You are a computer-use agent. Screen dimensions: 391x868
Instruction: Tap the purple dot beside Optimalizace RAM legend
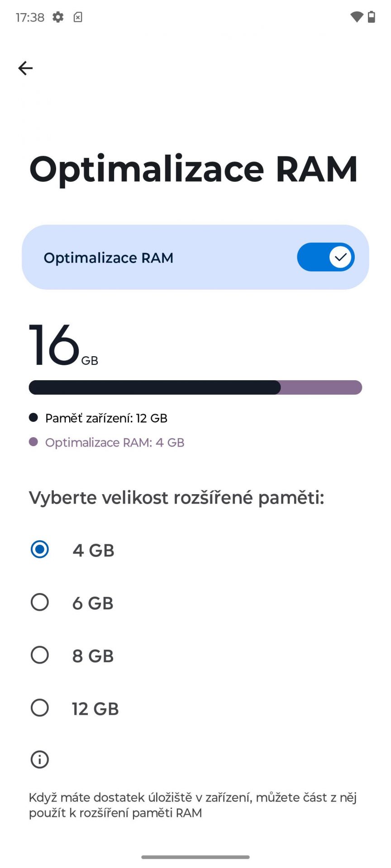pyautogui.click(x=33, y=442)
